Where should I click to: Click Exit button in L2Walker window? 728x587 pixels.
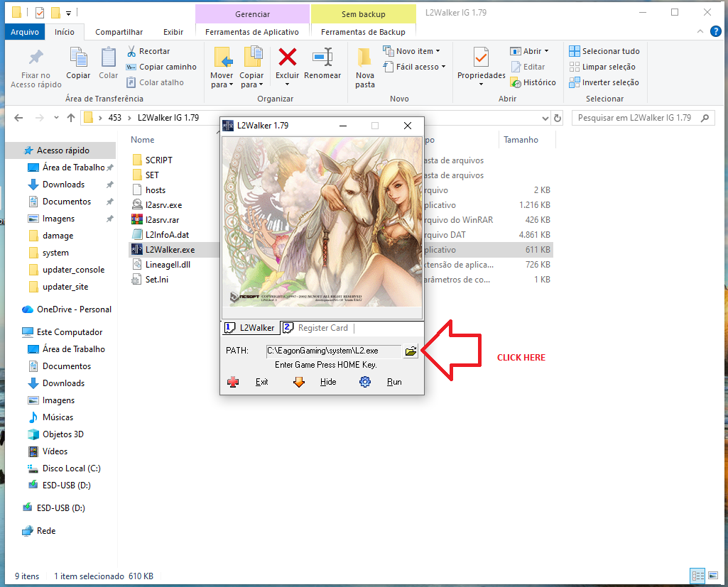[x=262, y=382]
